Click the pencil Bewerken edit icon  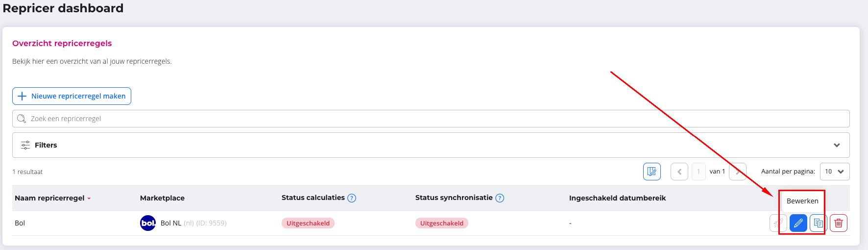798,223
